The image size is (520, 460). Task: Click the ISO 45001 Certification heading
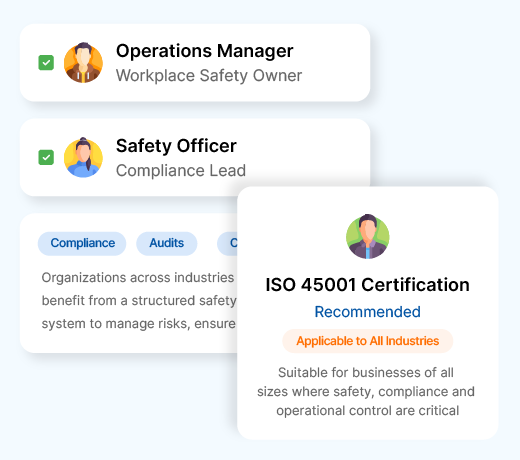(x=368, y=285)
